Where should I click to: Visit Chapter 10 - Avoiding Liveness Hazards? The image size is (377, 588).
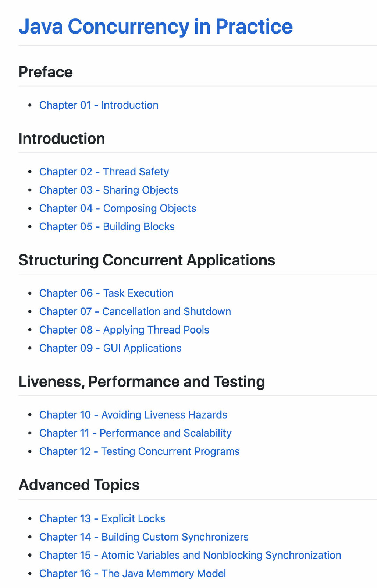coord(133,415)
